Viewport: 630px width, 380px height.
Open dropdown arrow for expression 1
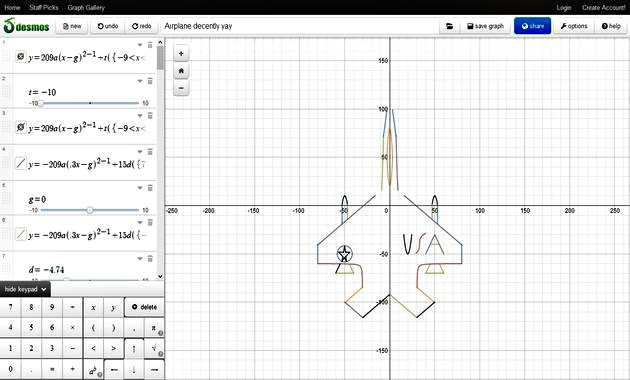(140, 45)
